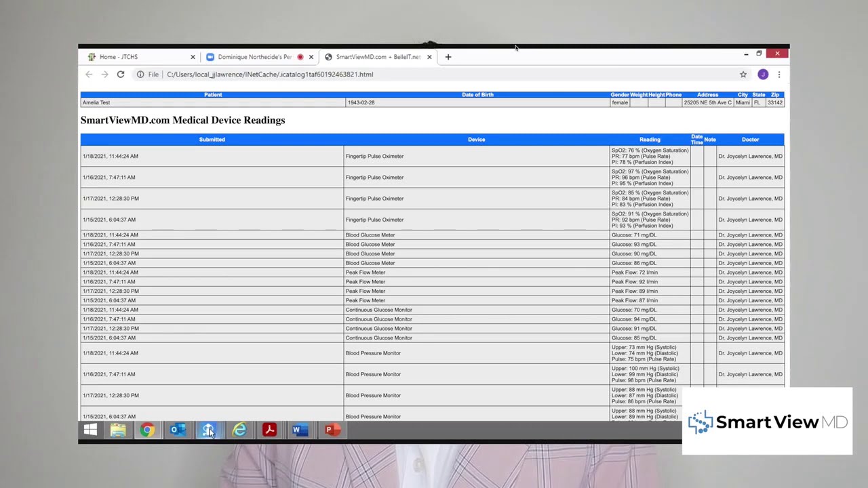
Task: Click Peak Flow: 87 l/min reading
Action: tap(635, 301)
